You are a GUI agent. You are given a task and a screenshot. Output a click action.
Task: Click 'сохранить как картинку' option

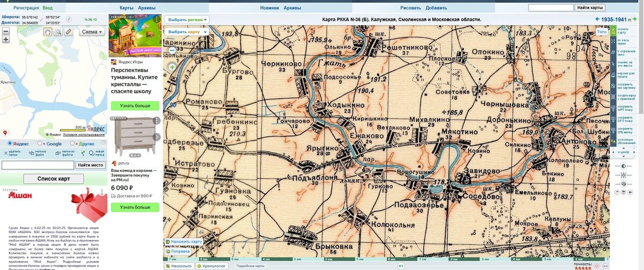click(623, 85)
